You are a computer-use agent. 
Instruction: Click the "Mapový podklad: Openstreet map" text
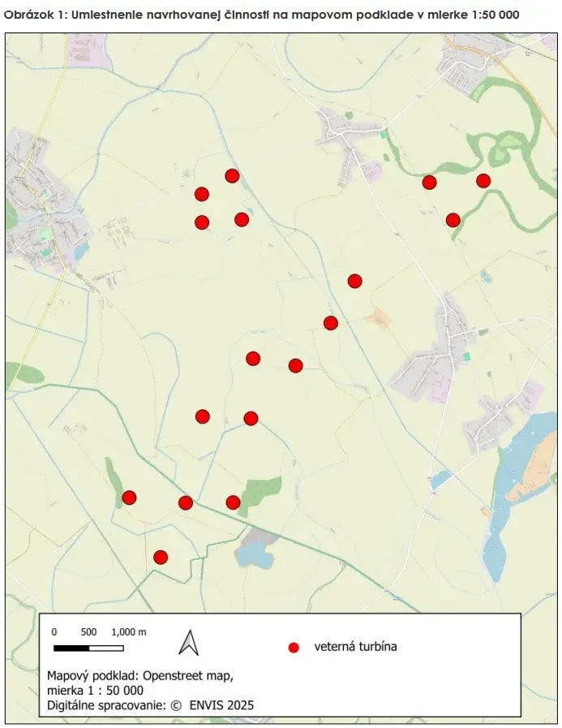click(139, 675)
